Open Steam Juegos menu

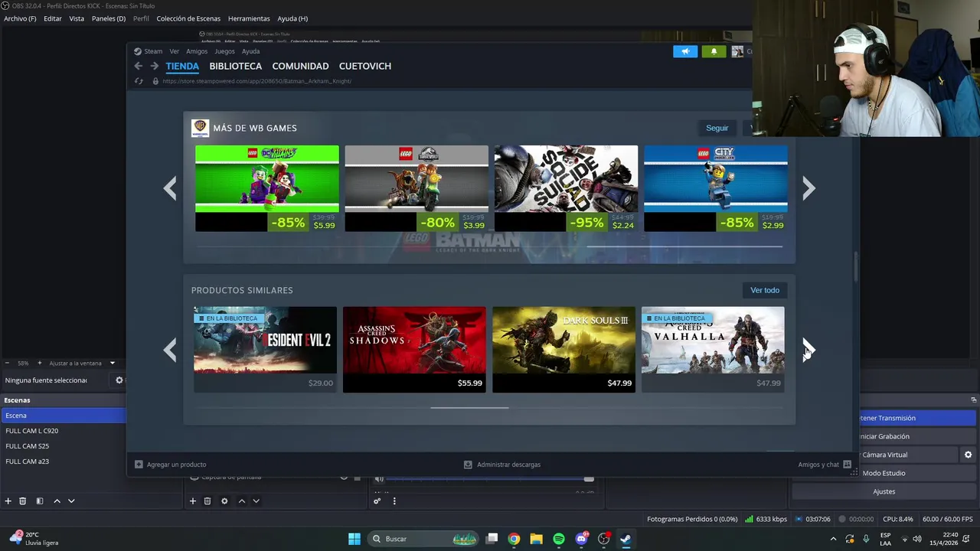click(224, 51)
